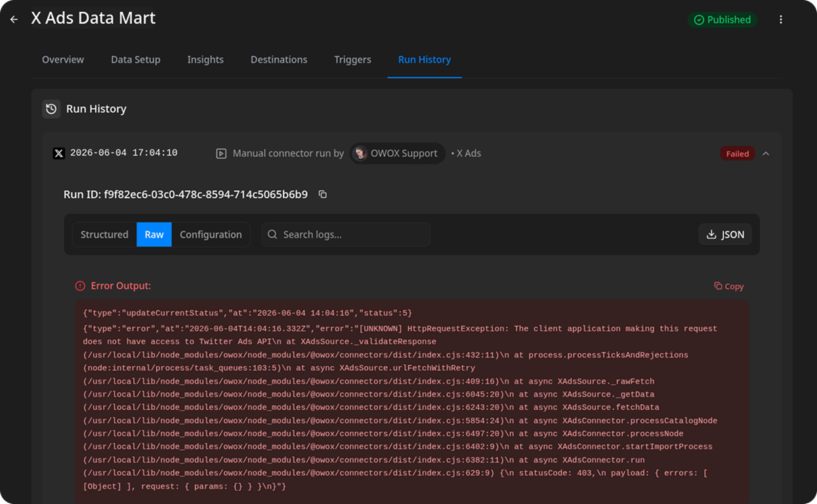Switch to the Overview tab
This screenshot has width=817, height=504.
pyautogui.click(x=63, y=60)
